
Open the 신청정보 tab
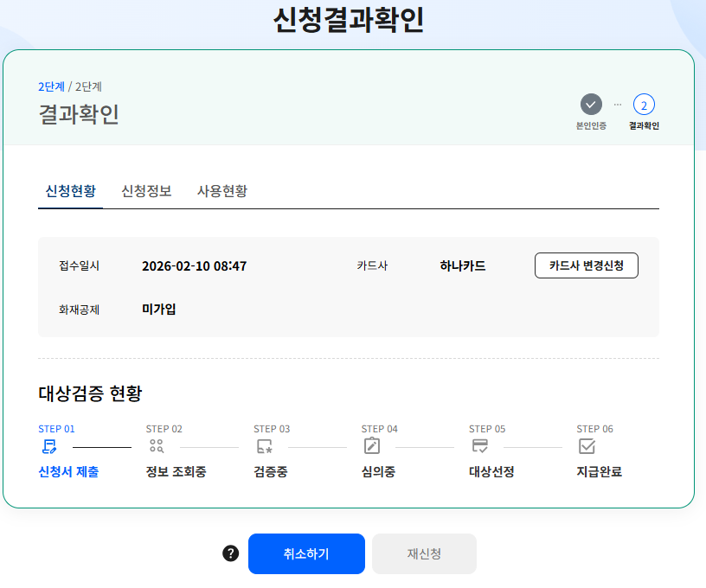click(147, 191)
